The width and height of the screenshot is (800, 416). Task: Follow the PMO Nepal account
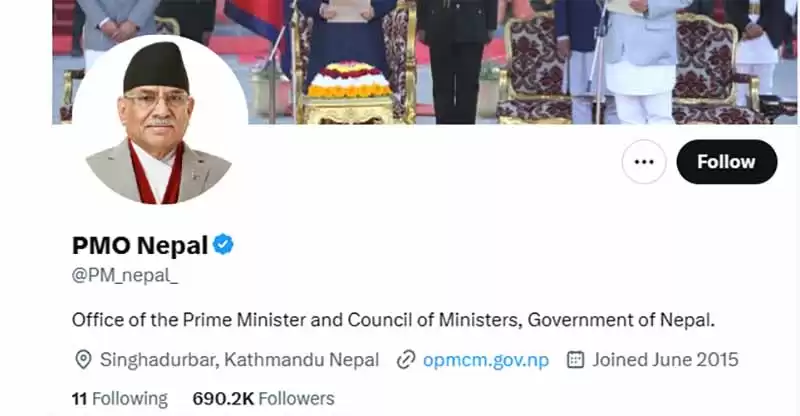(x=726, y=162)
